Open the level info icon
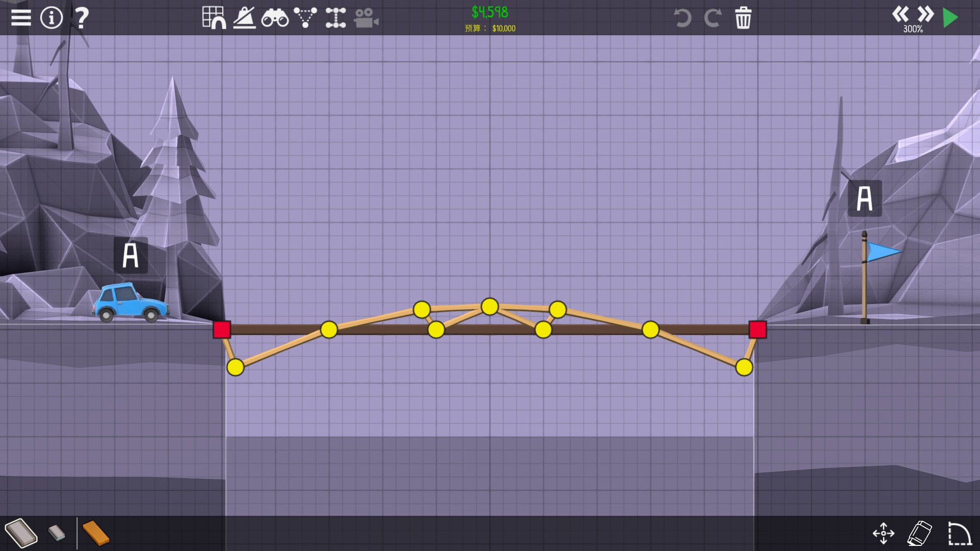The image size is (980, 551). [x=51, y=18]
